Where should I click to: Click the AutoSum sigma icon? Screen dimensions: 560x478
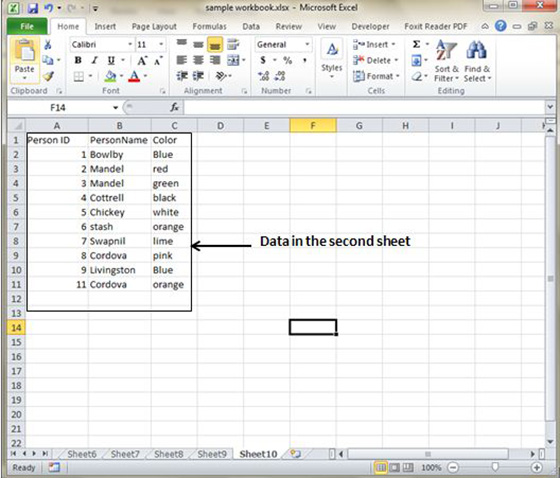click(416, 44)
